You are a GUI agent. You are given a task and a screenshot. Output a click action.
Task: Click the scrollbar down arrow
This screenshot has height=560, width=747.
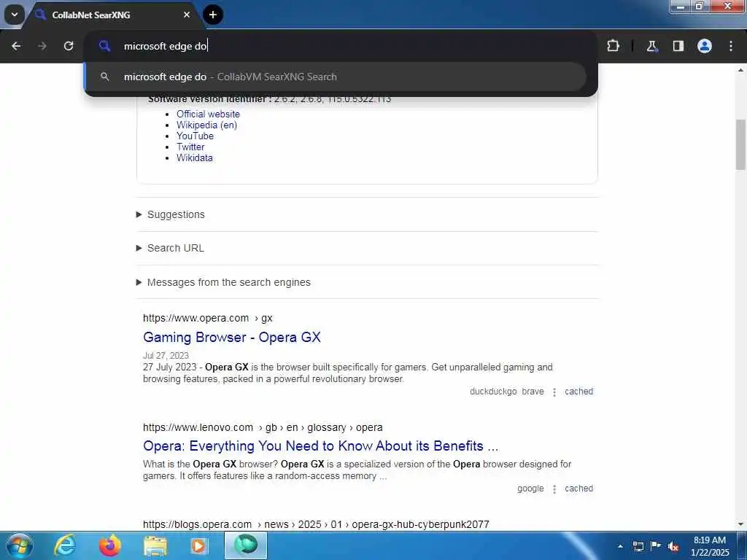[740, 524]
